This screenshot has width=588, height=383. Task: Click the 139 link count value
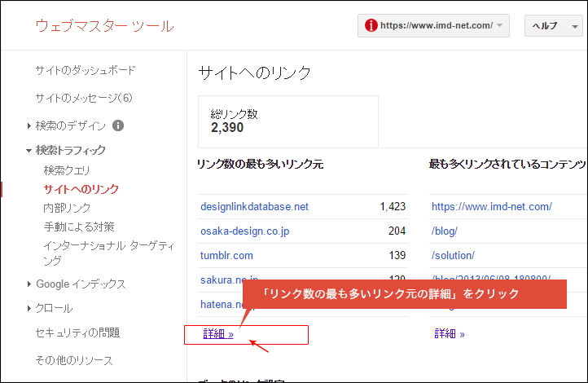click(x=397, y=255)
